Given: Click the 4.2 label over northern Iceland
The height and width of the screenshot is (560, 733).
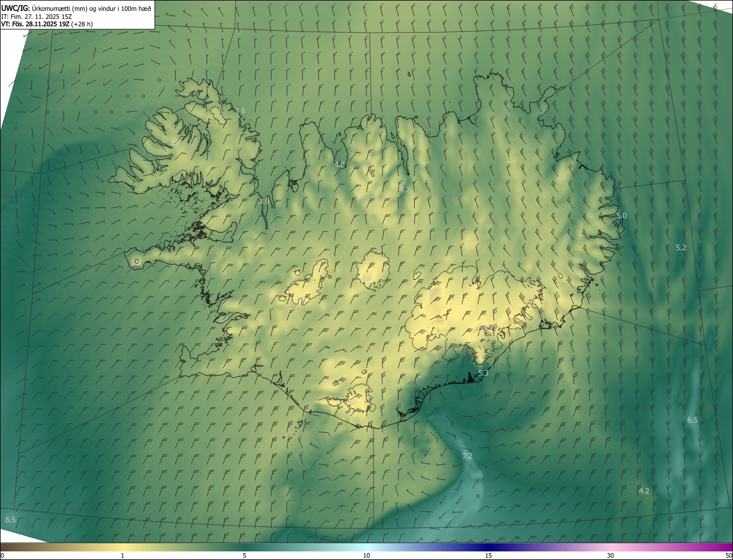Looking at the screenshot, I should click(x=405, y=190).
